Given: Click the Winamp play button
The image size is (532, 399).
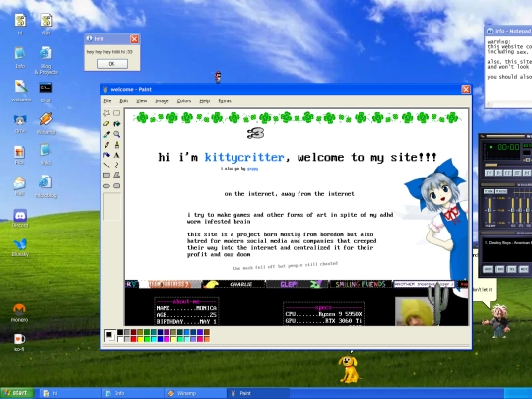Looking at the screenshot, I should tap(498, 173).
